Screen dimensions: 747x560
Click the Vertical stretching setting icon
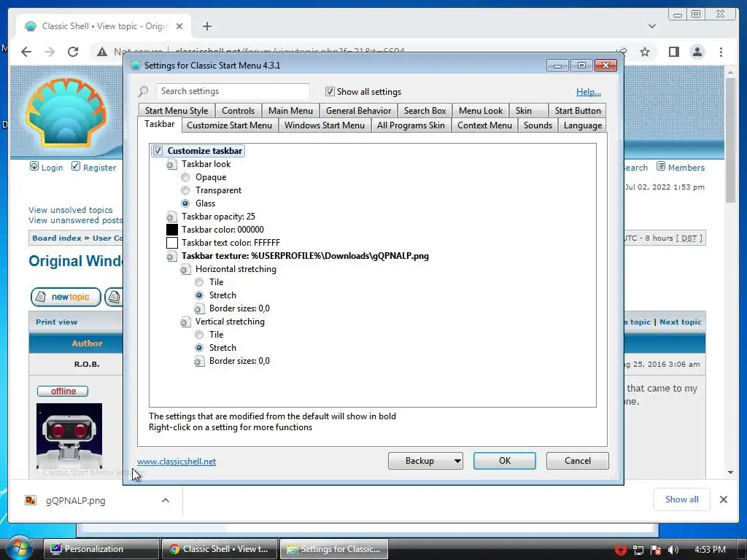[185, 322]
